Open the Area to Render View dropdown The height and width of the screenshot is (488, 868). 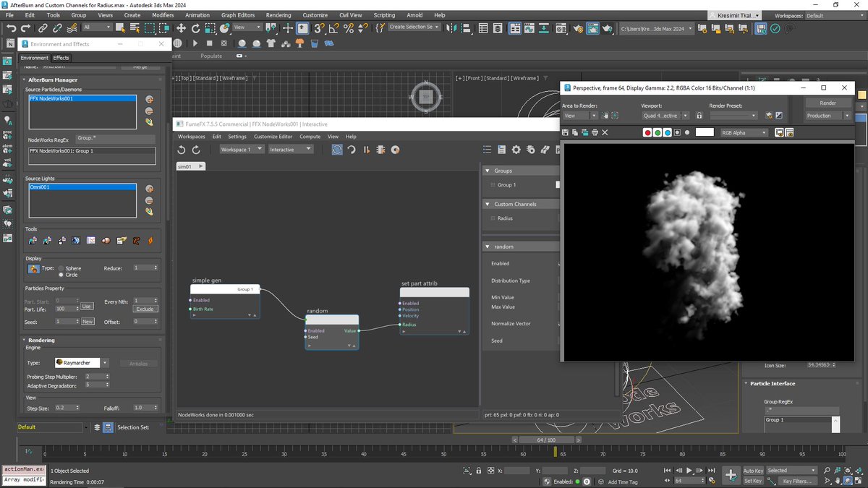point(579,116)
